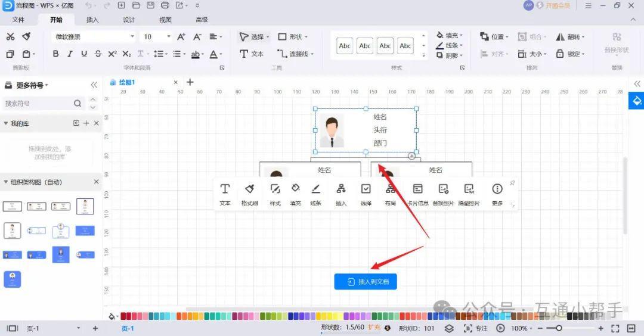644x336 pixels.
Task: Adjust the zoom slider in the status bar
Action: click(x=559, y=328)
